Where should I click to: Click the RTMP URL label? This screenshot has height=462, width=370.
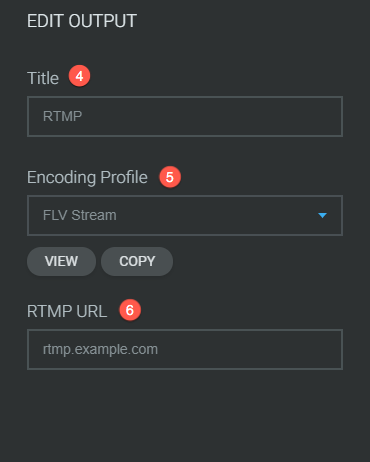pyautogui.click(x=67, y=311)
